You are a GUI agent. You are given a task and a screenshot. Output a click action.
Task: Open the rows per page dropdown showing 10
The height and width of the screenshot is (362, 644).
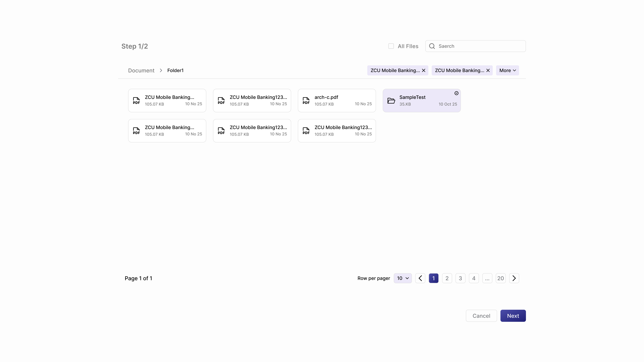coord(403,278)
